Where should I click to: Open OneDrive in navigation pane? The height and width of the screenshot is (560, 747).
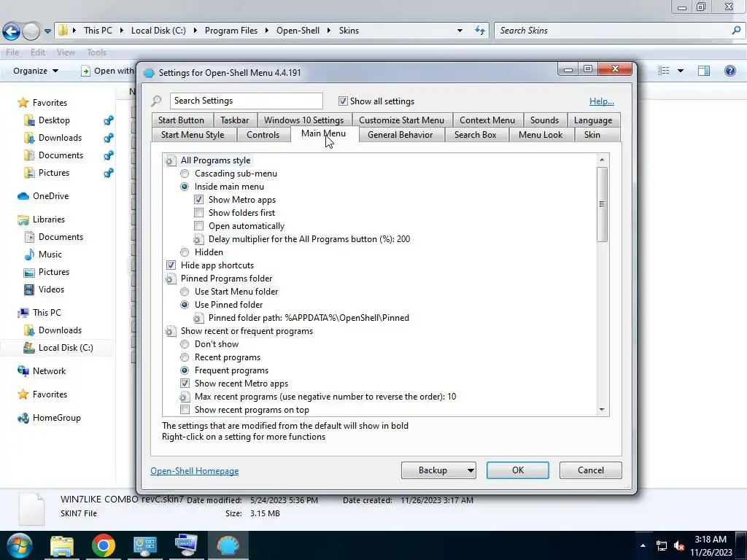tap(50, 196)
